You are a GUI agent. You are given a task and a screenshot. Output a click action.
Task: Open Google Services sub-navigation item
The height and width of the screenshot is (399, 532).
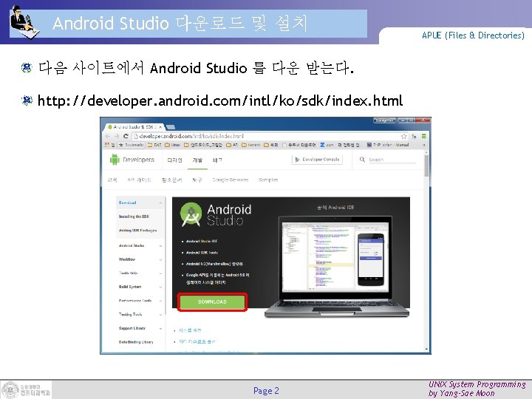pyautogui.click(x=230, y=180)
